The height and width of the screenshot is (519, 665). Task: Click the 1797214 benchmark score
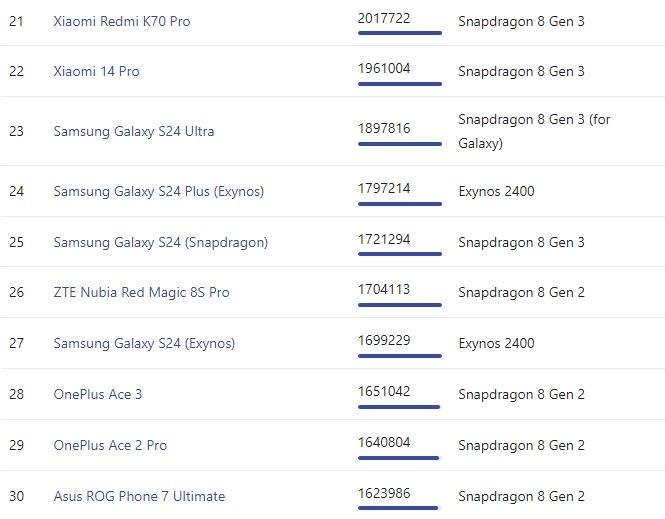384,188
